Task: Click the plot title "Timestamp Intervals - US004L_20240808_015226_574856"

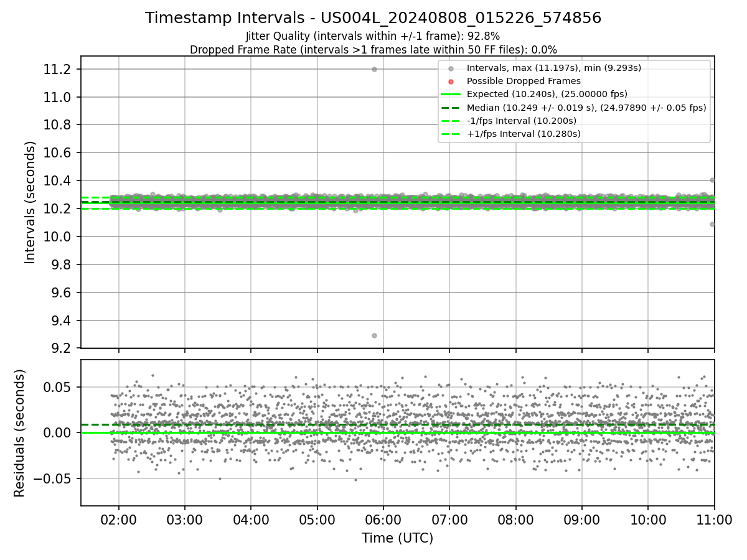Action: 374,18
